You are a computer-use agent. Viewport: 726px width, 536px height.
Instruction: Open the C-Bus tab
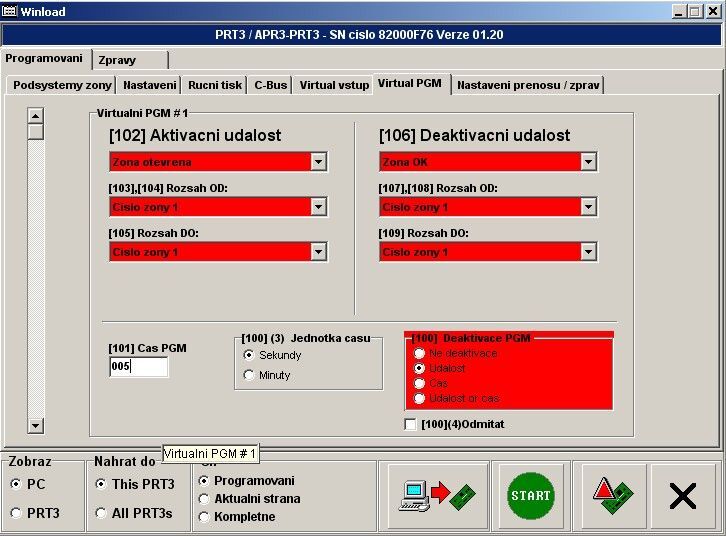(270, 85)
